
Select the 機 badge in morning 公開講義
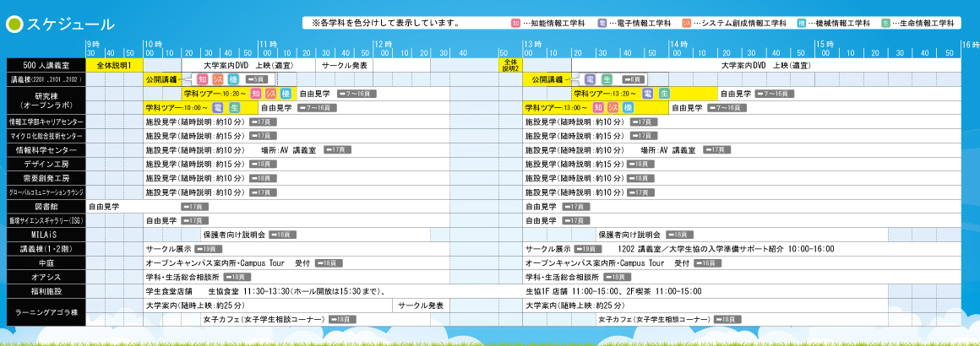pyautogui.click(x=233, y=79)
